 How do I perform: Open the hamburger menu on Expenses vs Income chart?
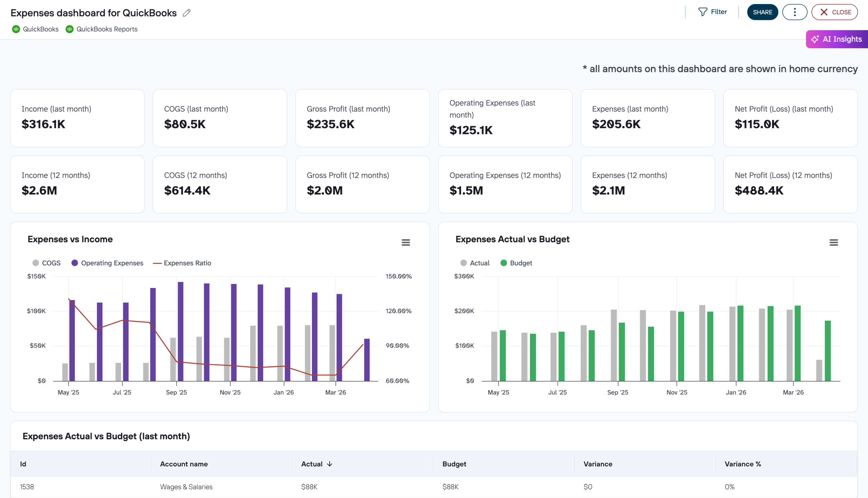tap(406, 242)
